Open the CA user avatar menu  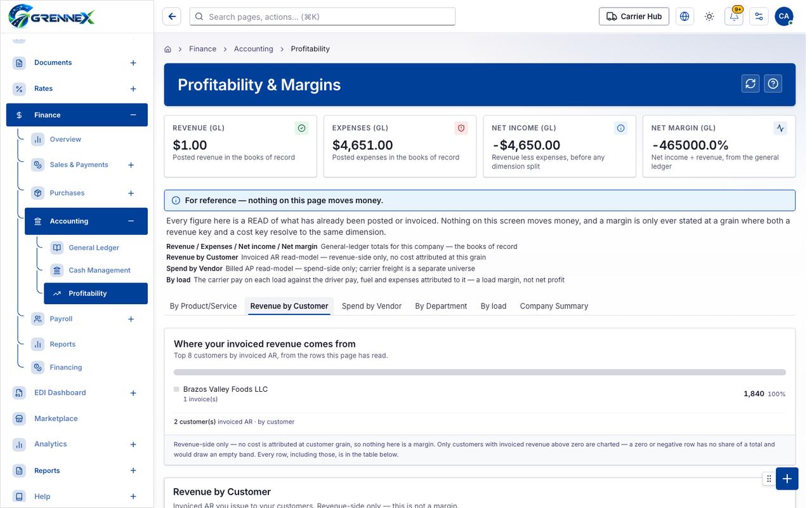[784, 17]
